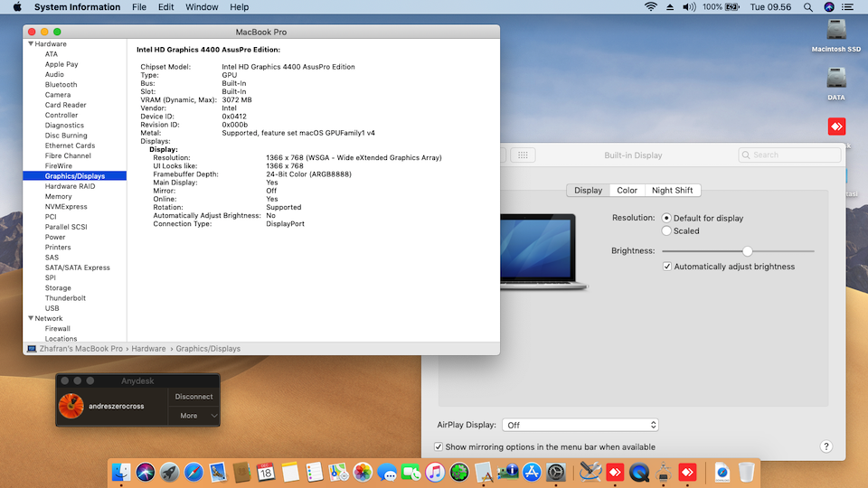Open FaceTime icon in the dock
868x488 pixels.
[410, 473]
